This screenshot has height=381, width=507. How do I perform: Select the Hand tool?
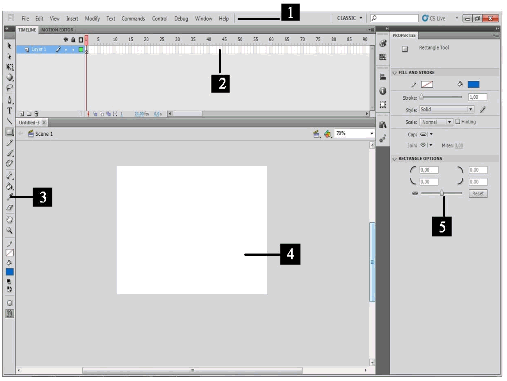pos(9,220)
